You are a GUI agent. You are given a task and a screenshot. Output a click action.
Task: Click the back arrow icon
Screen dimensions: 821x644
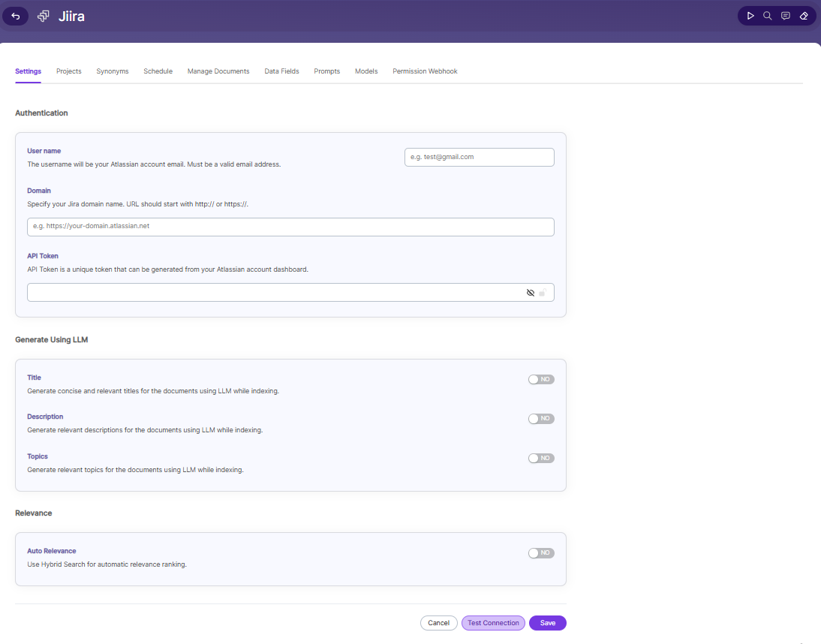click(16, 17)
